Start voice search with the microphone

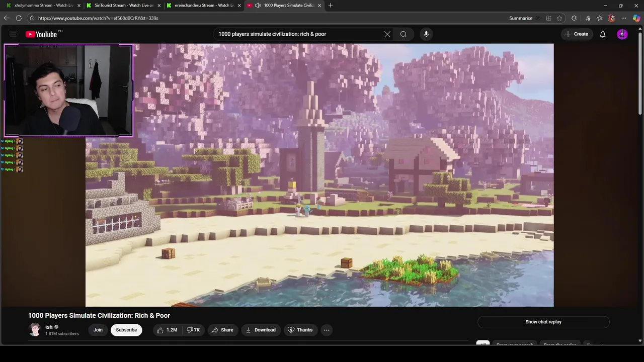426,34
